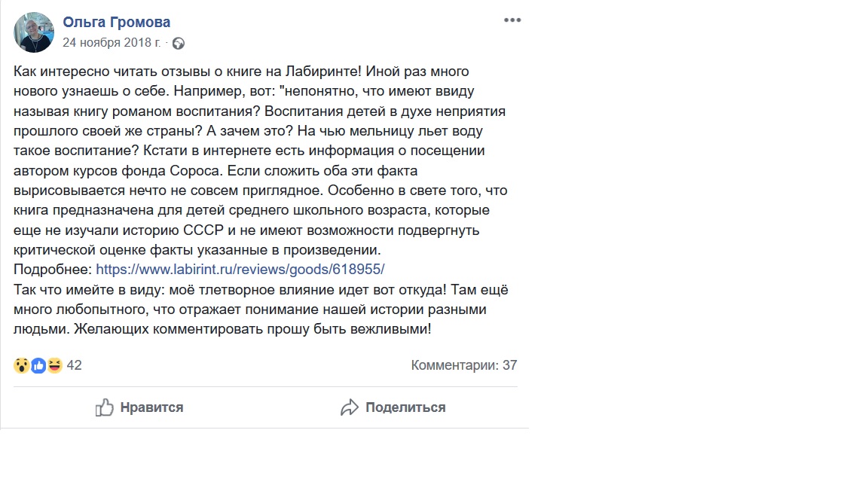Open the three-dots post options menu

512,20
